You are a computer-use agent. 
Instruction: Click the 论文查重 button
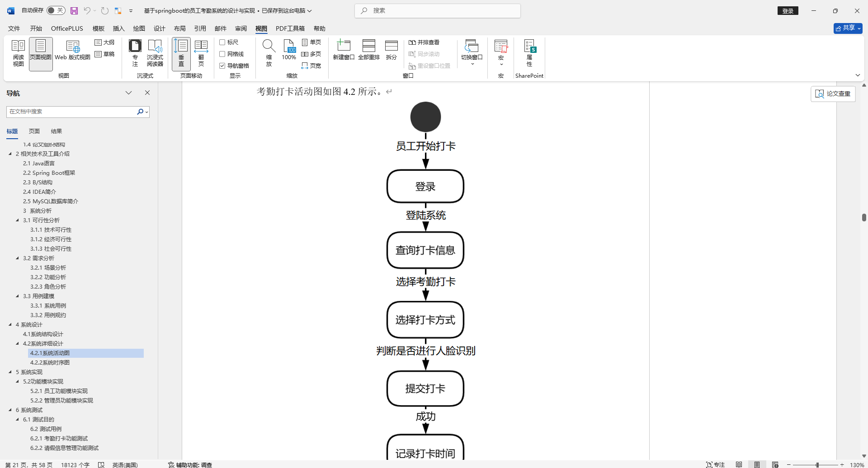833,94
